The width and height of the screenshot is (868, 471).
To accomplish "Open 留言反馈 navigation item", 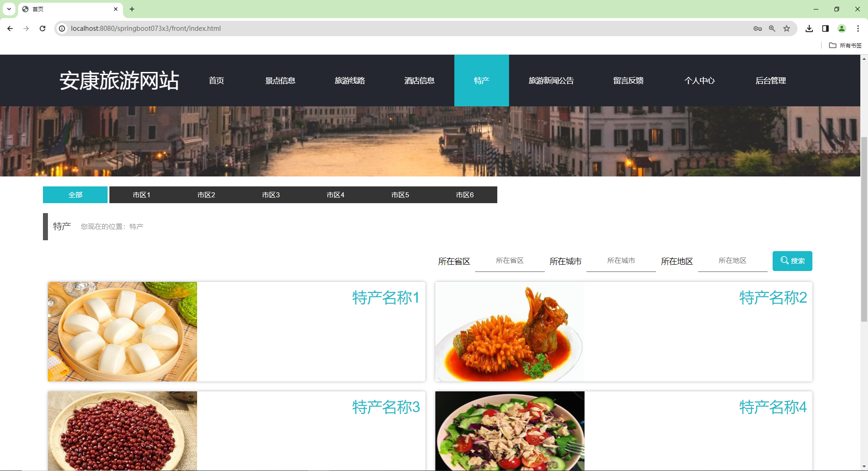I will [628, 81].
